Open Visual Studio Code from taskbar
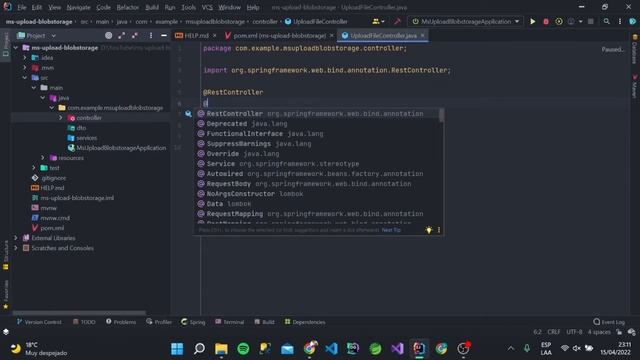 click(x=331, y=349)
